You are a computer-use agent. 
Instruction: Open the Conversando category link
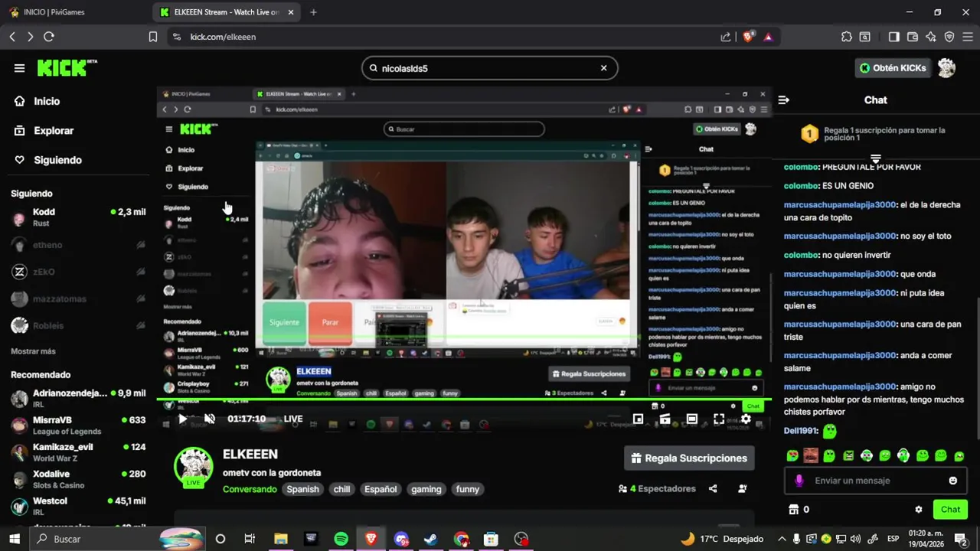[250, 489]
